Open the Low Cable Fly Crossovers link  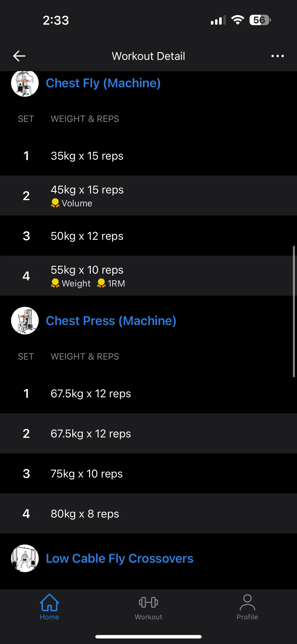coord(119,558)
